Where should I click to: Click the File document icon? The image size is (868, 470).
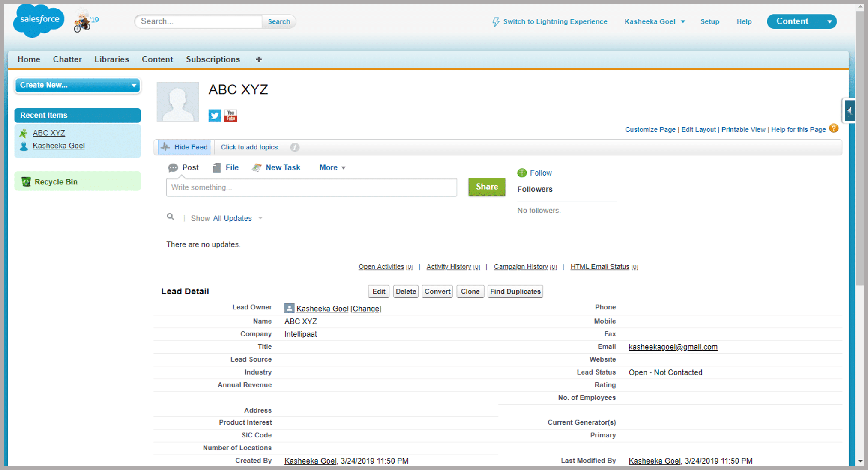(217, 168)
